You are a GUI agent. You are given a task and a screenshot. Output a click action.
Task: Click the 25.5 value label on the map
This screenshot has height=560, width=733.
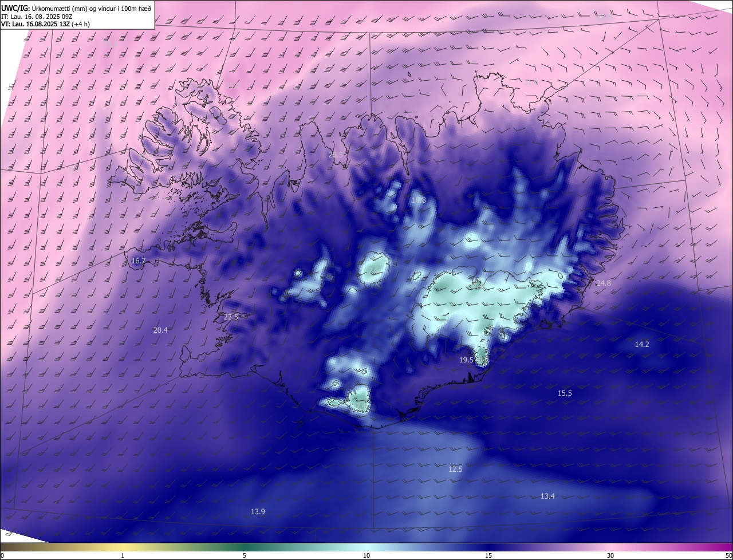coord(336,155)
